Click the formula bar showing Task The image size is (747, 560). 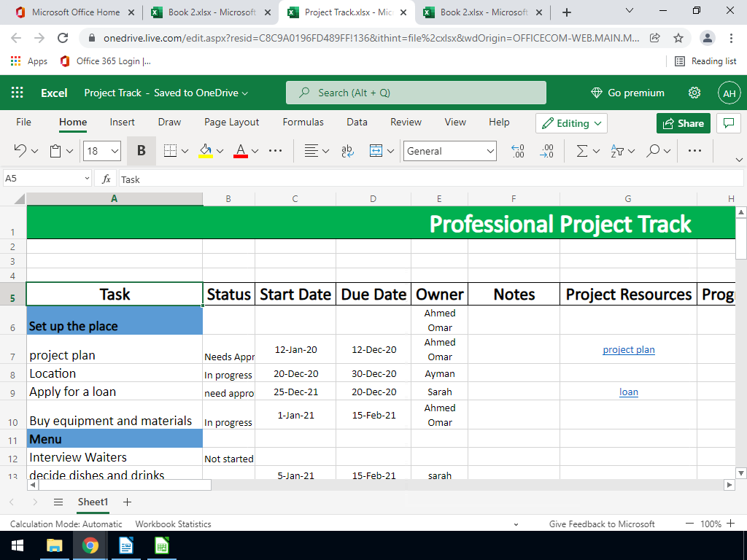click(x=430, y=179)
